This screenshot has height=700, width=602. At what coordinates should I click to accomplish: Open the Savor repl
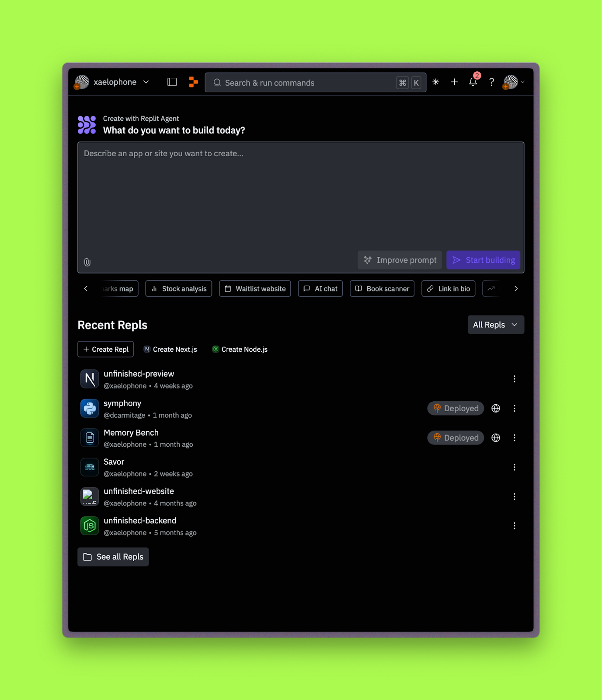tap(301, 467)
